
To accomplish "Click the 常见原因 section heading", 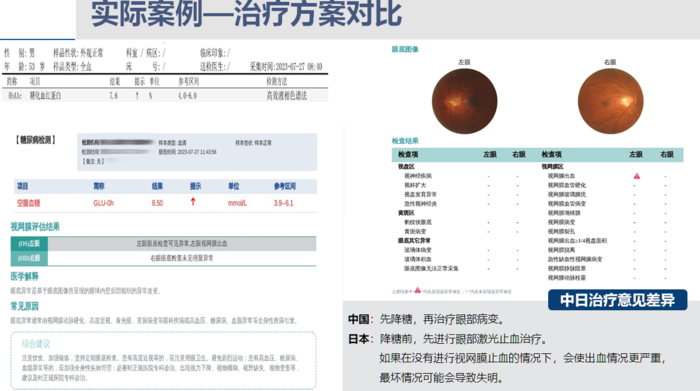I will tap(25, 306).
